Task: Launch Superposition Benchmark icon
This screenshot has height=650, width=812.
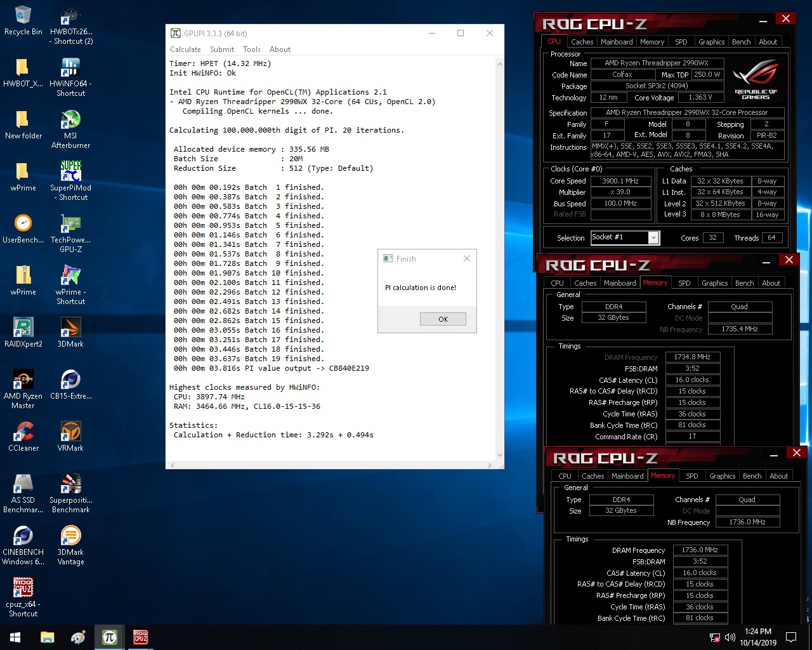Action: (70, 494)
